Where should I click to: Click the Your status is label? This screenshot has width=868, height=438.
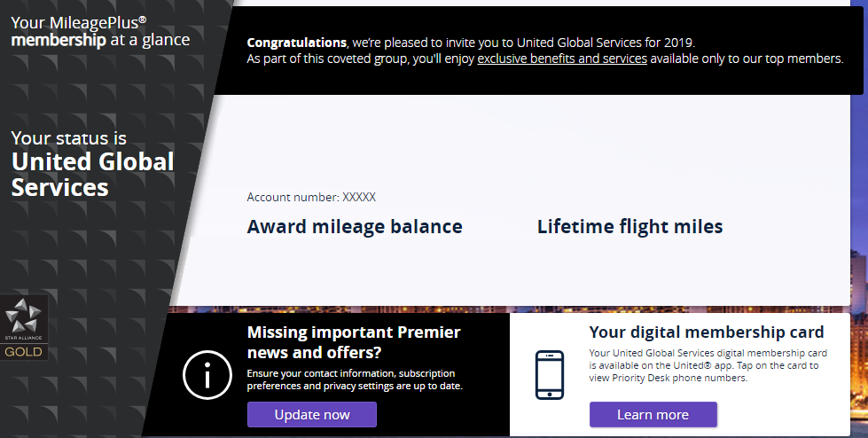69,138
